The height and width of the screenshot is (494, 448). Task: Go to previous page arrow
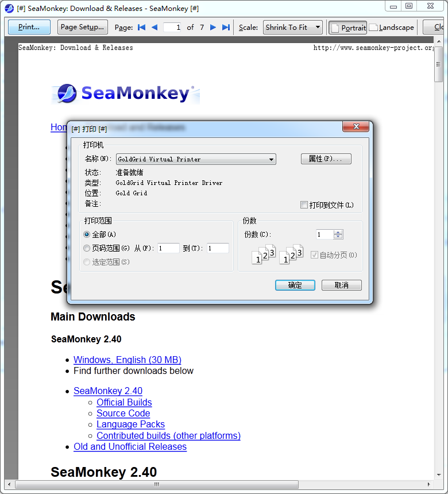[x=155, y=27]
